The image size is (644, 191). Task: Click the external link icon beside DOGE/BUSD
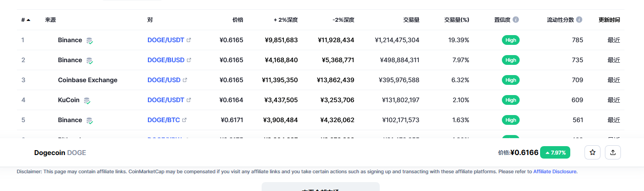point(189,60)
